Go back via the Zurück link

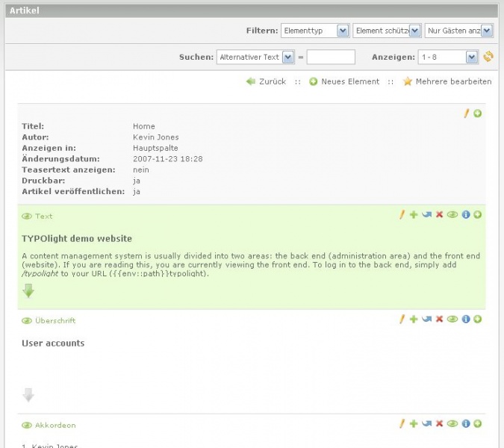pos(272,81)
